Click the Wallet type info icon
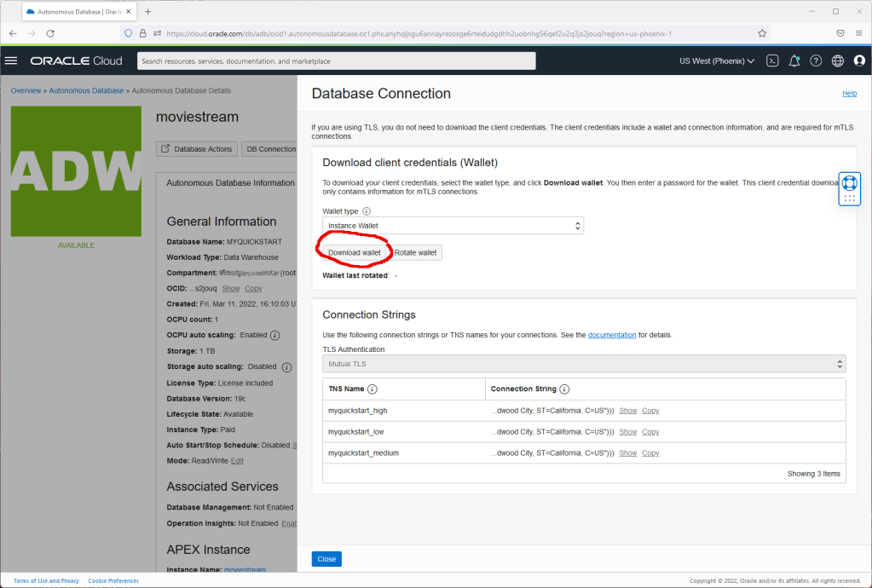Image resolution: width=872 pixels, height=588 pixels. pos(367,211)
